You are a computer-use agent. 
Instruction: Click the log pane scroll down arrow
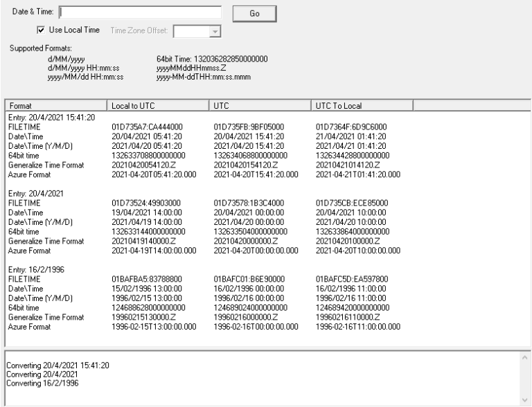(x=524, y=400)
